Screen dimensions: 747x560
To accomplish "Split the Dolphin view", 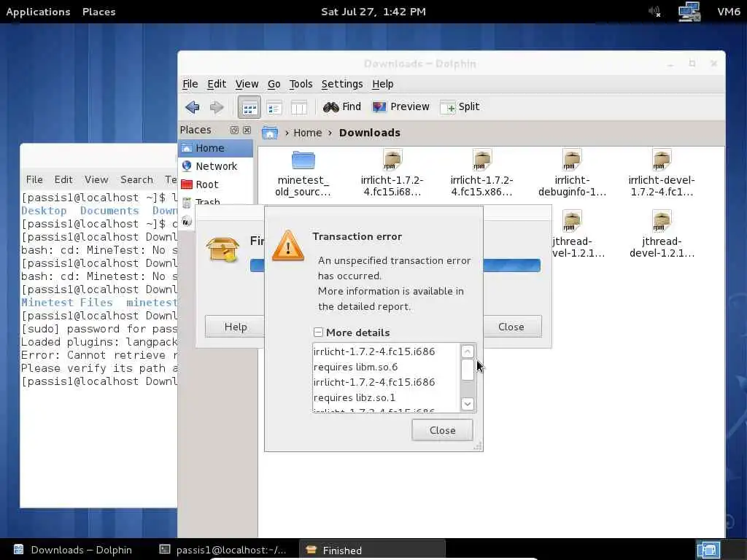I will (x=460, y=106).
